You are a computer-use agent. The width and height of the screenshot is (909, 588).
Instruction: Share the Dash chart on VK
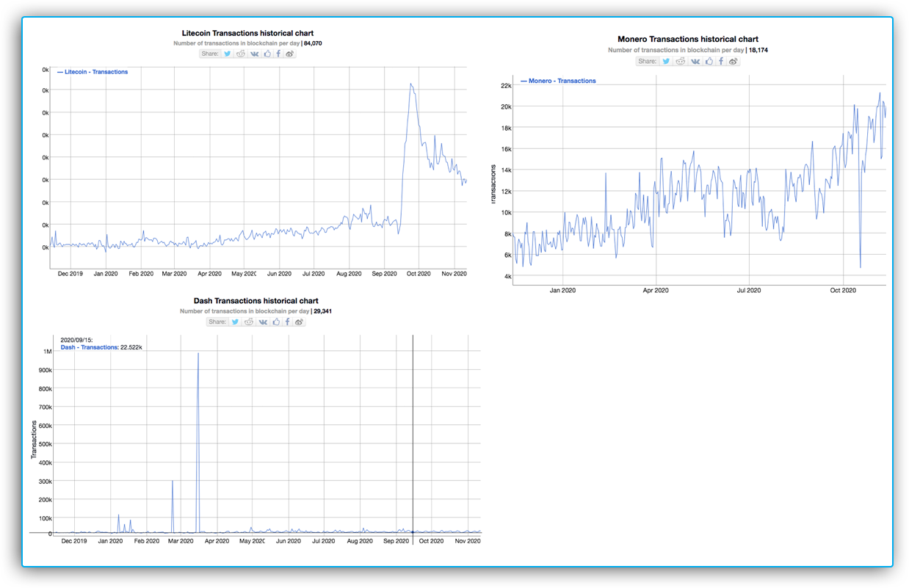click(263, 322)
